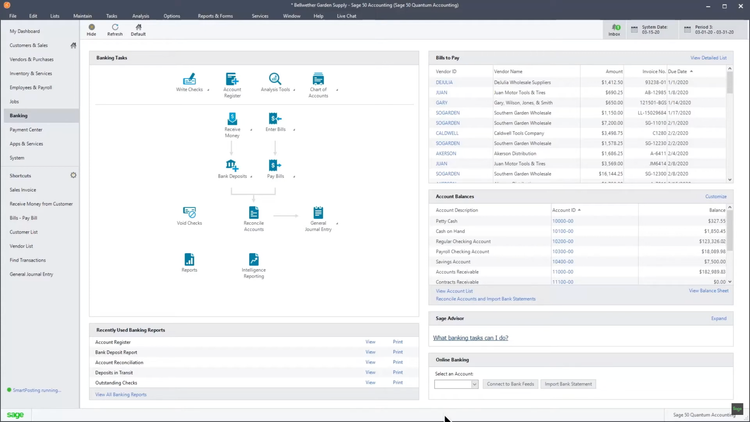The width and height of the screenshot is (750, 422).
Task: Click the SmartPosting running status indicator
Action: pos(34,390)
